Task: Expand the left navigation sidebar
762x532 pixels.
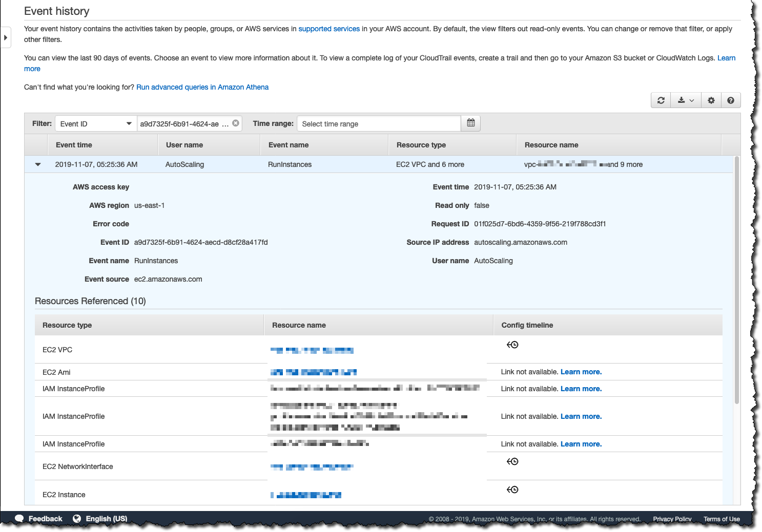Action: point(6,37)
